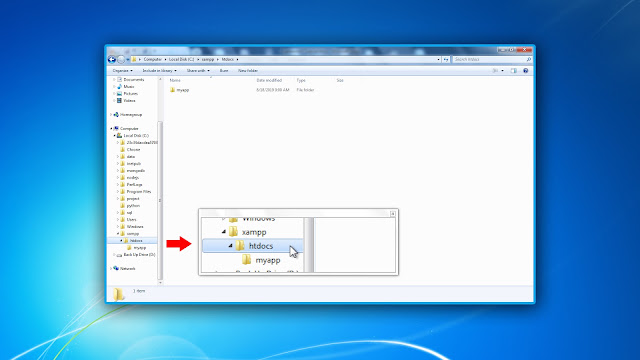
Task: Click the File folder type of myapp
Action: click(x=305, y=90)
